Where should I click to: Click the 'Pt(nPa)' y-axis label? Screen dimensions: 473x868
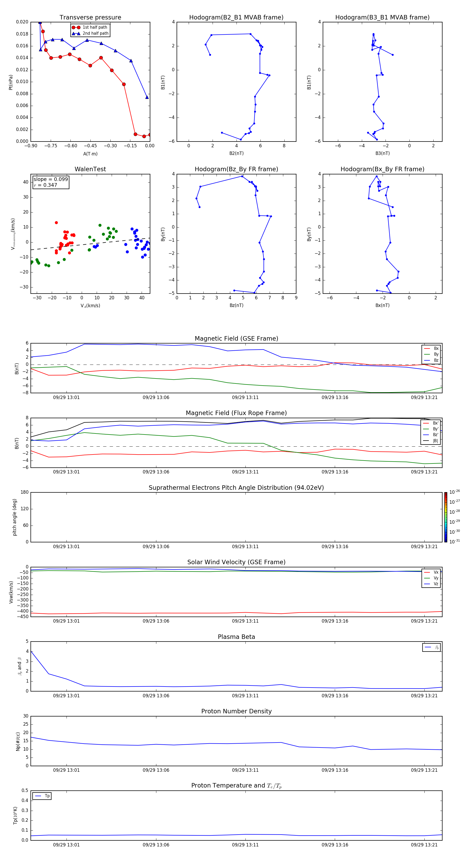(11, 82)
